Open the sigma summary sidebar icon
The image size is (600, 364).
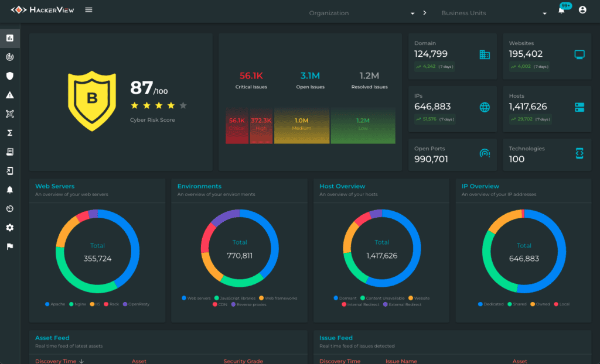coord(10,133)
